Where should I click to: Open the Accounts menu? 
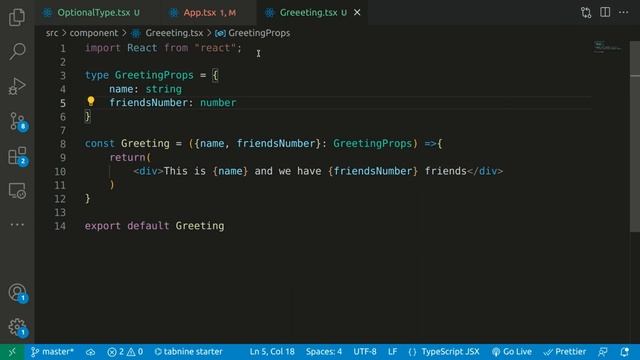click(18, 293)
